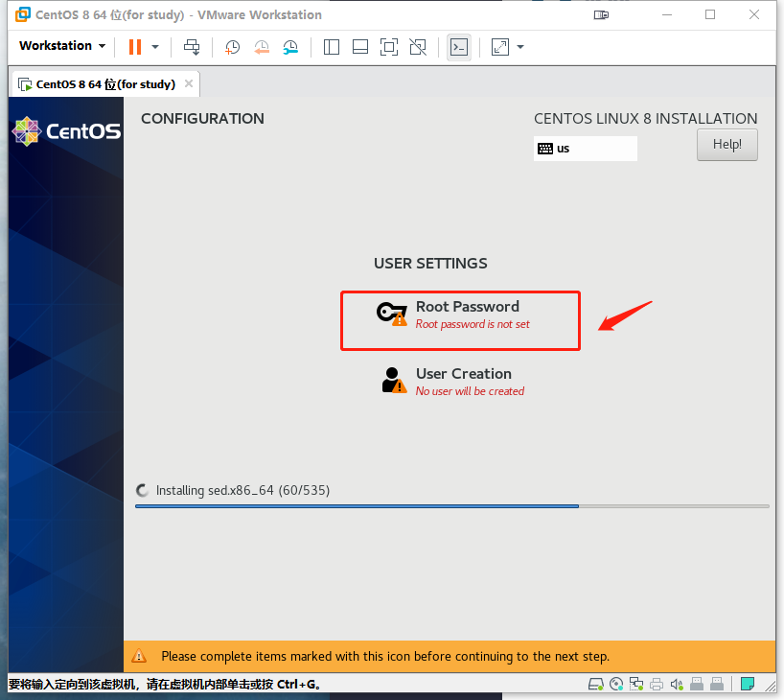
Task: Close the VMware Workstation window
Action: coord(754,15)
